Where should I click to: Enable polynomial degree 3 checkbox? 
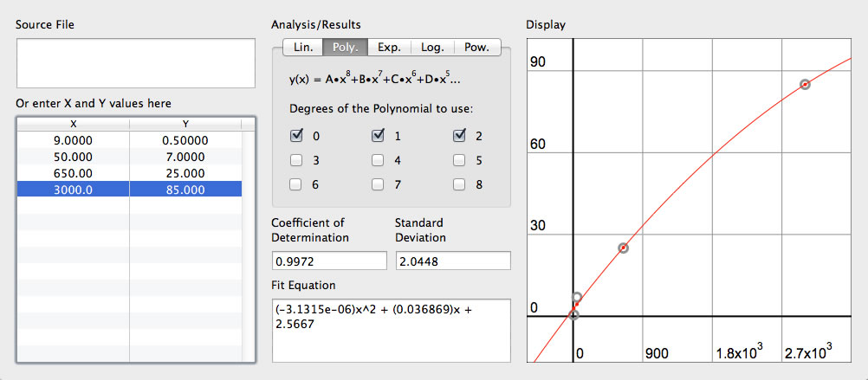tap(296, 160)
